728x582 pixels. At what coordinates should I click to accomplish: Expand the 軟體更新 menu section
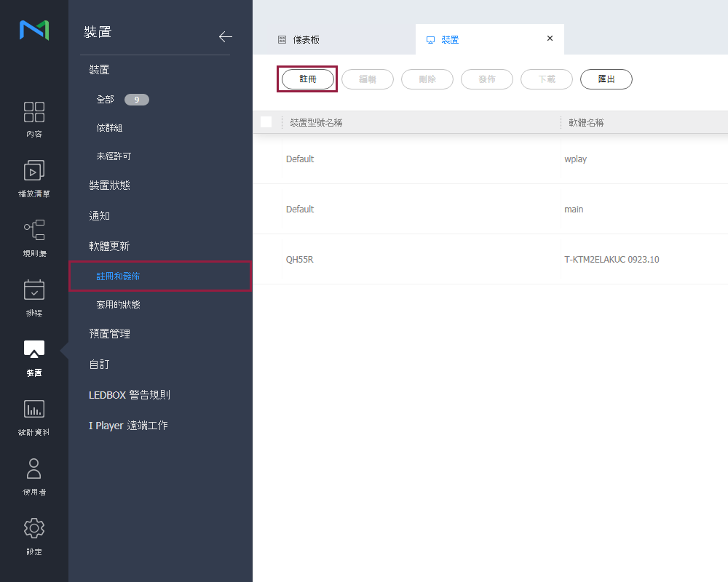[109, 247]
